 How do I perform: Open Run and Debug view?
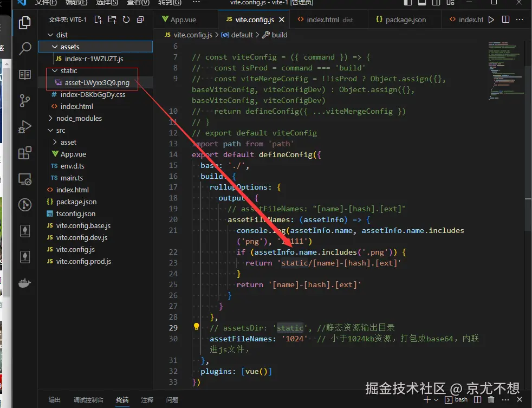coord(25,127)
